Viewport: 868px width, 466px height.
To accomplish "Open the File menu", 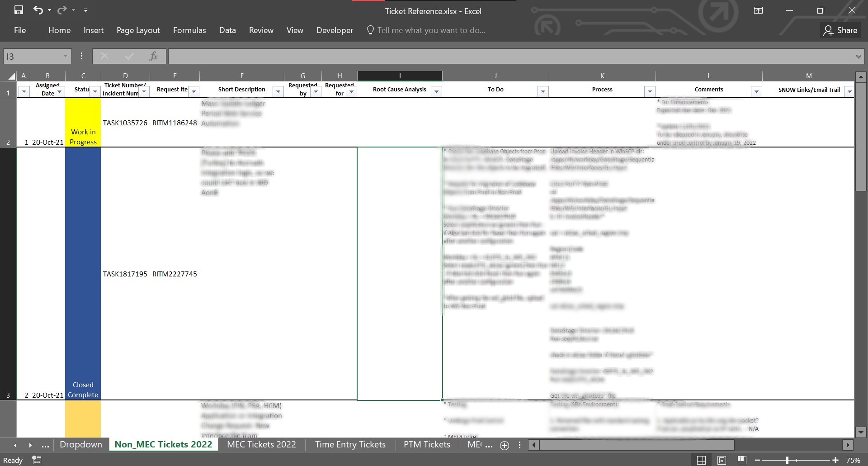I will 20,30.
